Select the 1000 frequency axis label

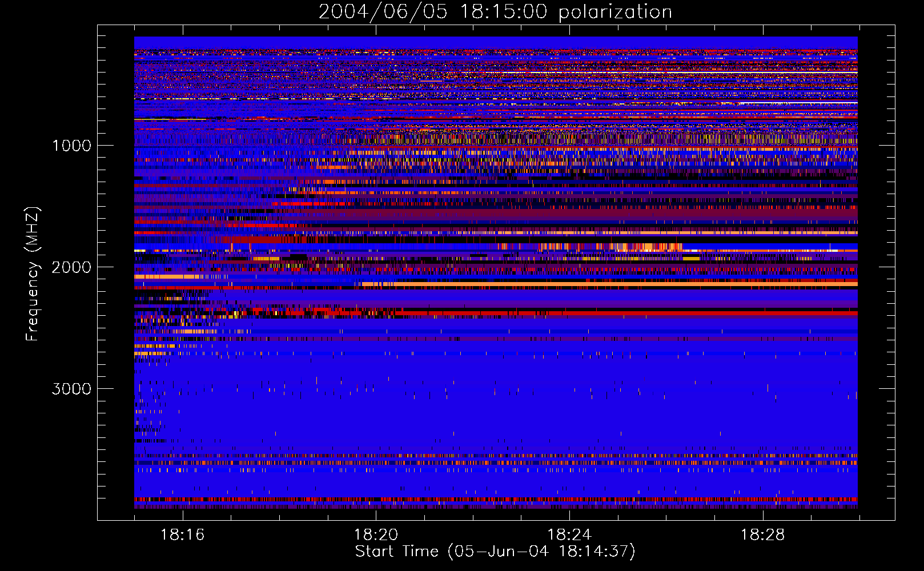71,146
